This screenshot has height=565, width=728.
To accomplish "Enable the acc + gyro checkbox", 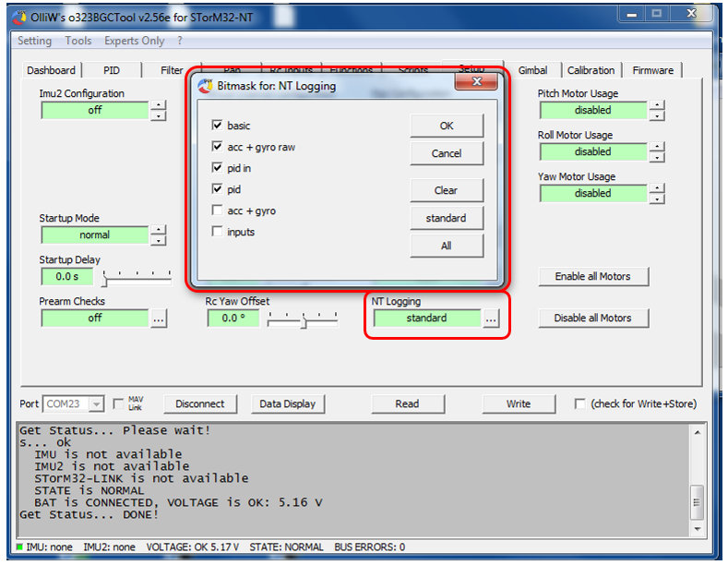I will (217, 210).
